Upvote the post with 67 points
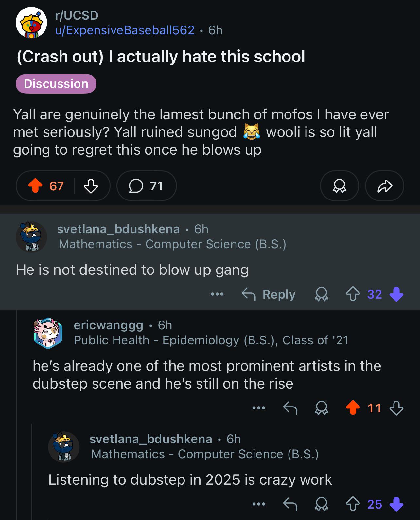The image size is (420, 520). point(35,186)
